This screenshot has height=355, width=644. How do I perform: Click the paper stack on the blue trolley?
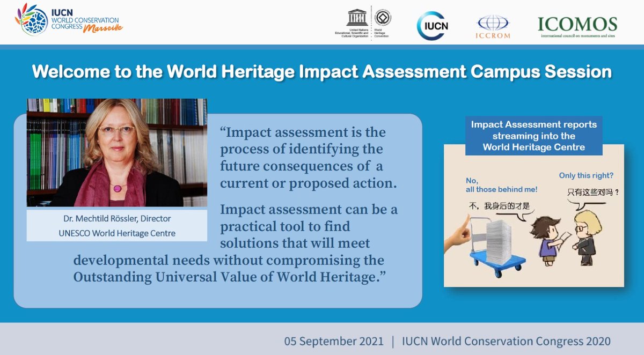coord(498,241)
